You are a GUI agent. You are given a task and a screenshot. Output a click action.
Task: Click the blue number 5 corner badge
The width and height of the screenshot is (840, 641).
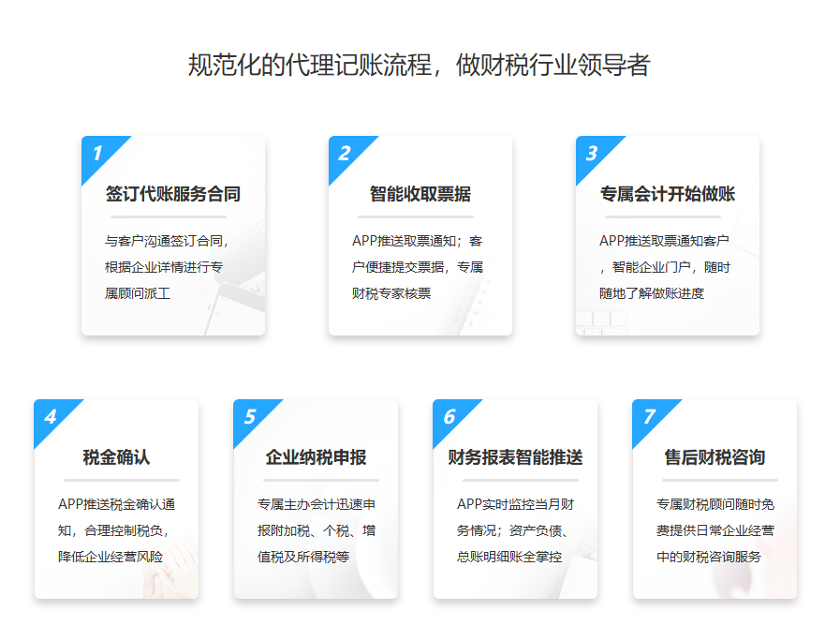pyautogui.click(x=250, y=417)
